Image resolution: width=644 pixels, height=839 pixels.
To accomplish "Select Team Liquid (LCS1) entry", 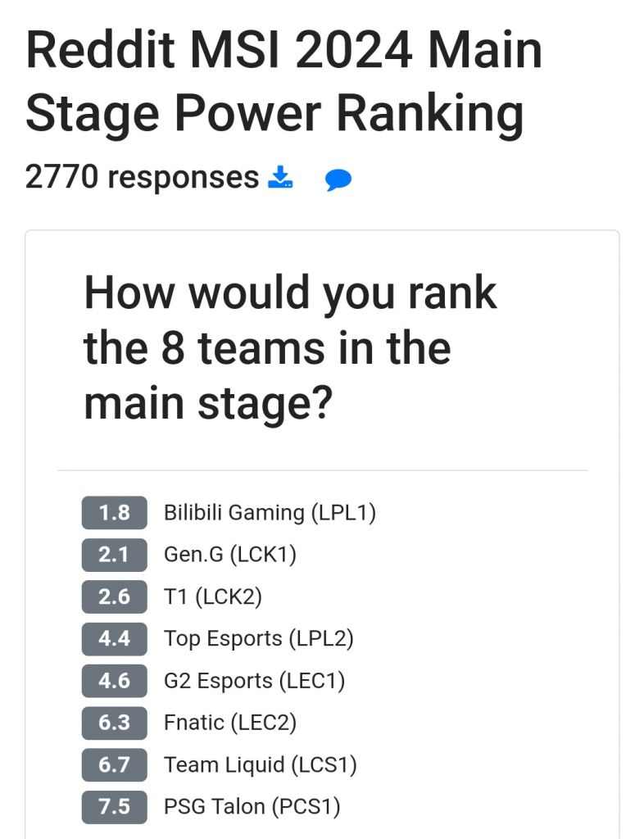I will pyautogui.click(x=261, y=764).
